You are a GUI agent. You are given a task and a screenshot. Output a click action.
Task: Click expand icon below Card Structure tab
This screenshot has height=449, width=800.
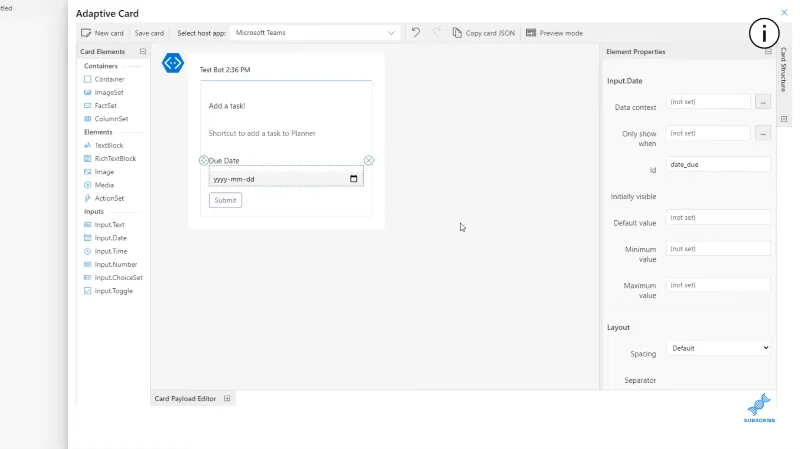784,119
